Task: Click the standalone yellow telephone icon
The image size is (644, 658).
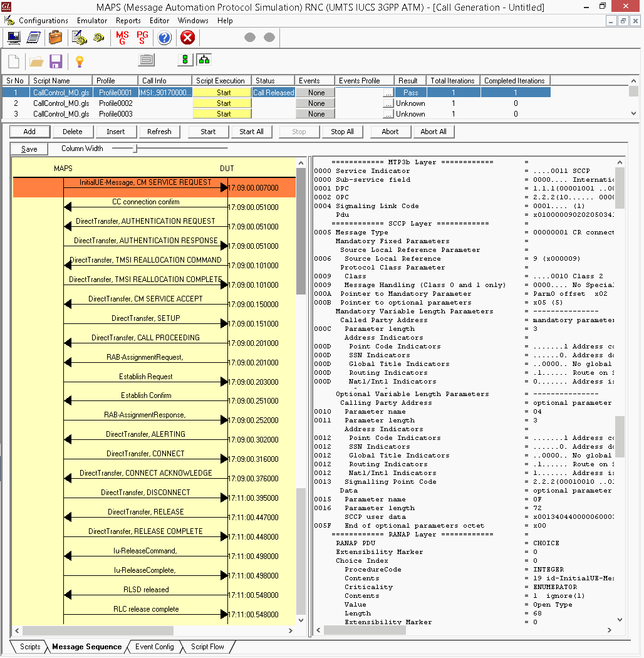Action: pos(99,38)
